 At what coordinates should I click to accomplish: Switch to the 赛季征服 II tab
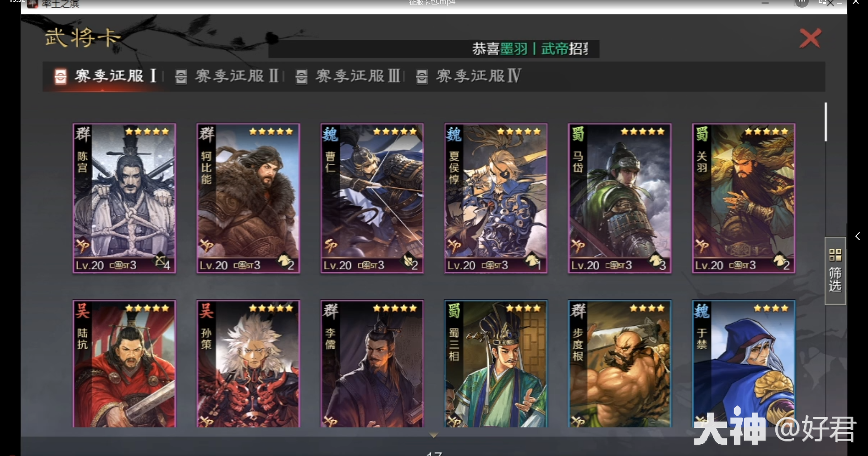point(227,76)
